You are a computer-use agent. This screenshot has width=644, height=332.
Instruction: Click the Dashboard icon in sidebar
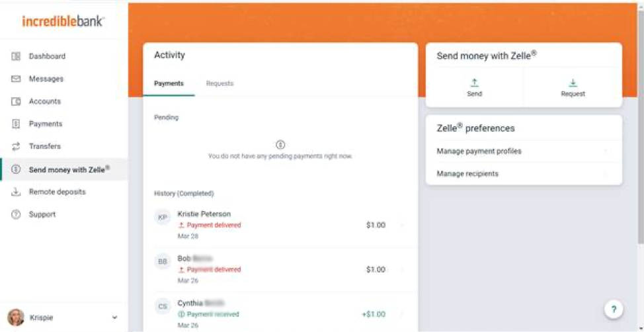(17, 57)
